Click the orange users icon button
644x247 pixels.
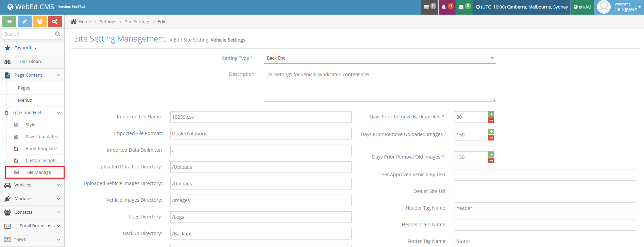40,21
